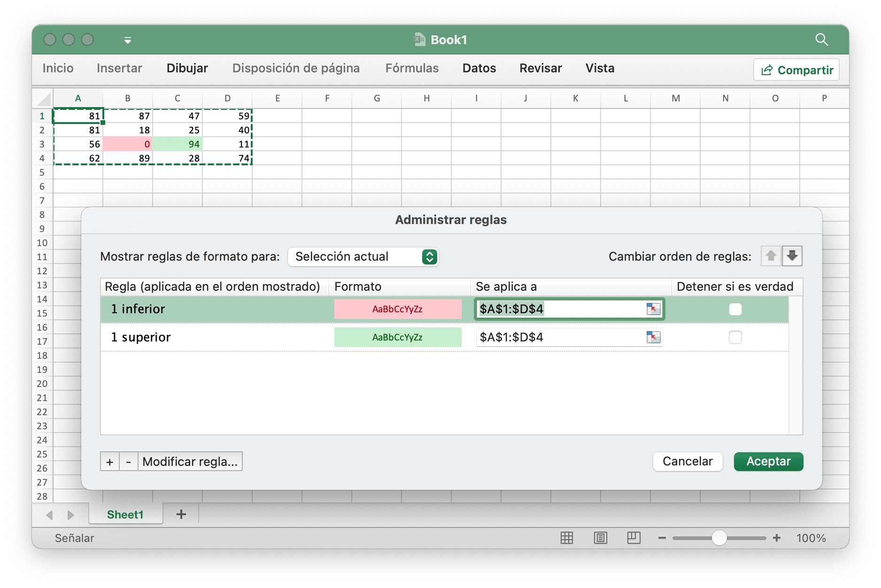Switch to Normal grid view in status bar
Image resolution: width=881 pixels, height=588 pixels.
pyautogui.click(x=567, y=538)
